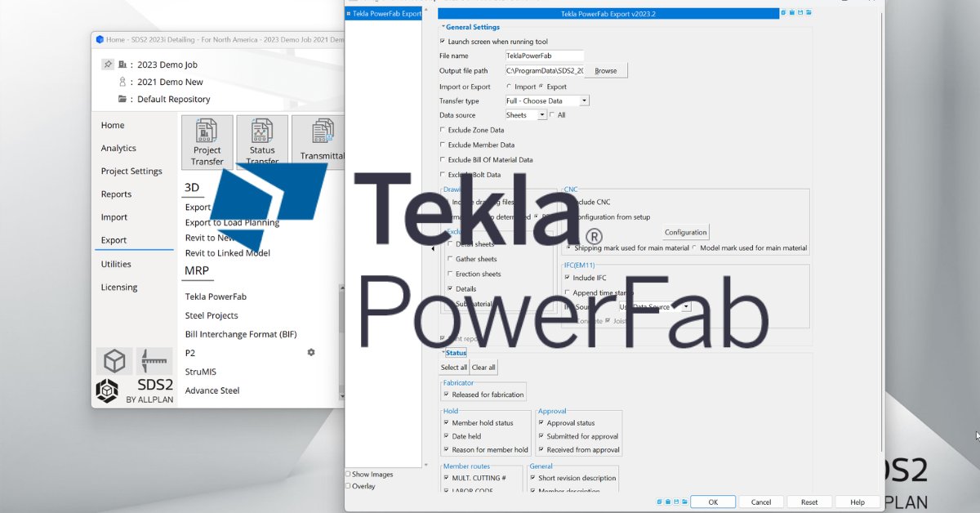Open Analytics in SDS2 sidebar
980x513 pixels.
[x=118, y=148]
